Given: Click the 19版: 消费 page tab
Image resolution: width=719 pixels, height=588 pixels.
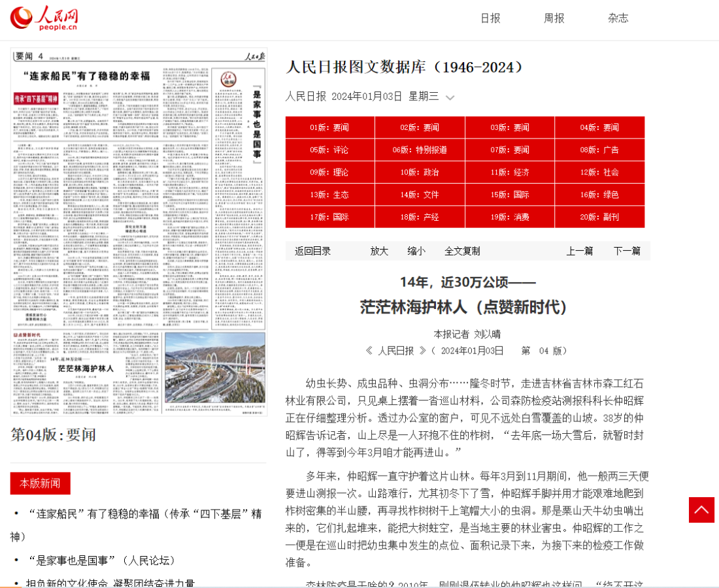Looking at the screenshot, I should (509, 218).
